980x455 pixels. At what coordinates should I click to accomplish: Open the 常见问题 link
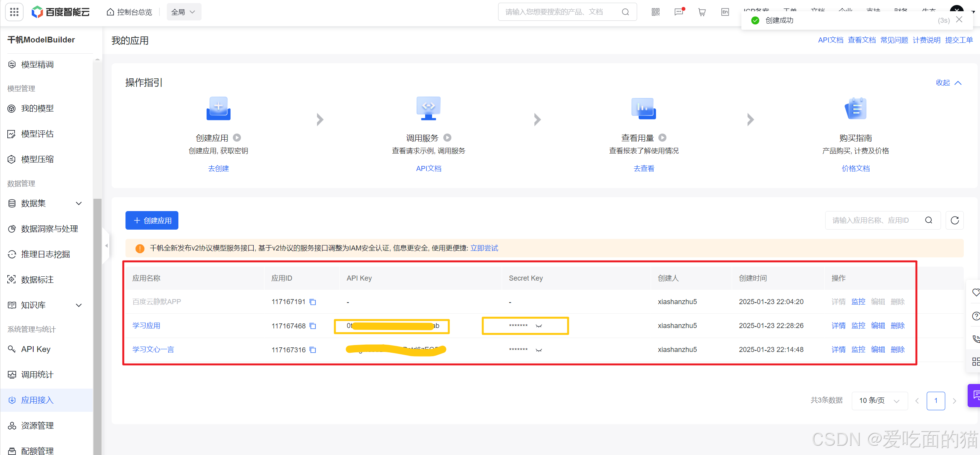pyautogui.click(x=894, y=40)
